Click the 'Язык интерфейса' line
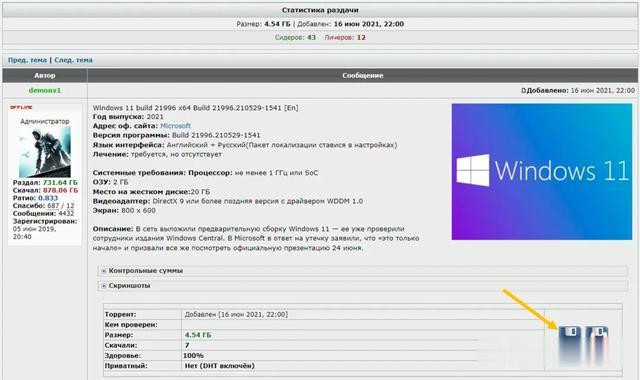The height and width of the screenshot is (380, 640). pyautogui.click(x=245, y=145)
